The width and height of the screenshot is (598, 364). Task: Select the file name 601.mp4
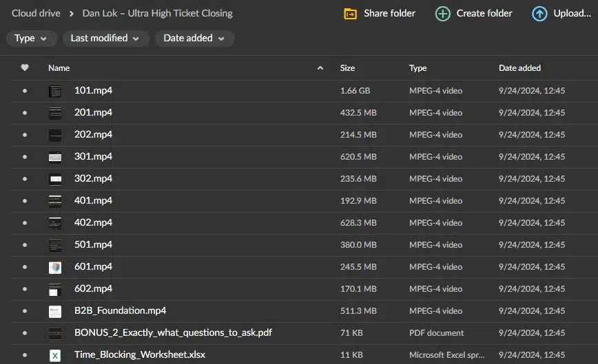[94, 266]
